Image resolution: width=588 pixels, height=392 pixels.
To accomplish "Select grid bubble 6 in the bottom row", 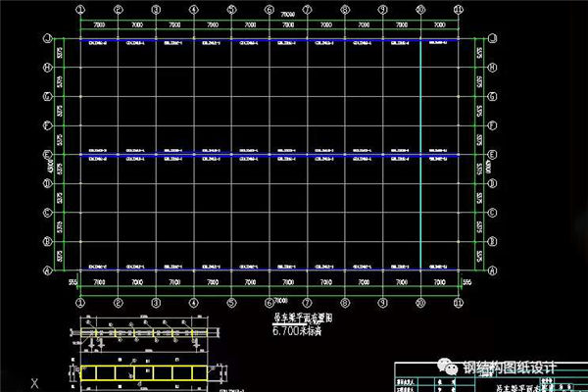I will coord(269,303).
